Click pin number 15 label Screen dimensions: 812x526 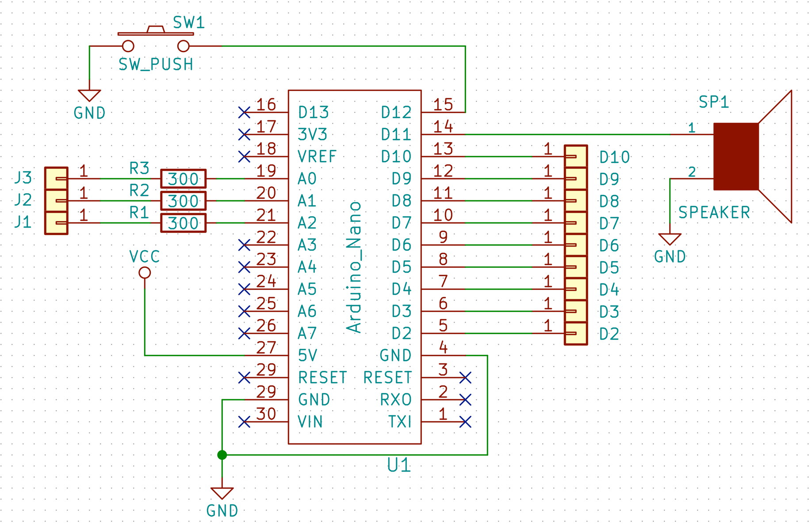443,105
